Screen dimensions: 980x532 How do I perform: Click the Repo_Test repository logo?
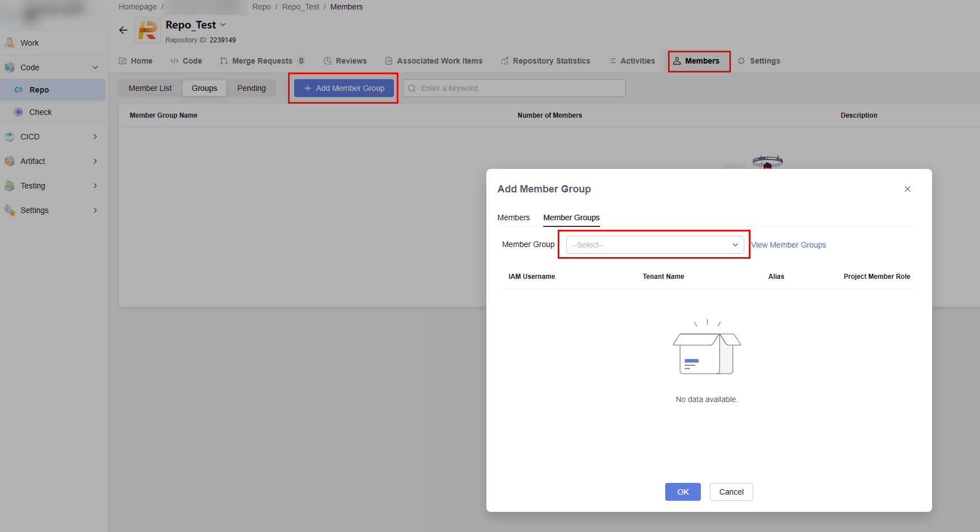click(x=148, y=30)
